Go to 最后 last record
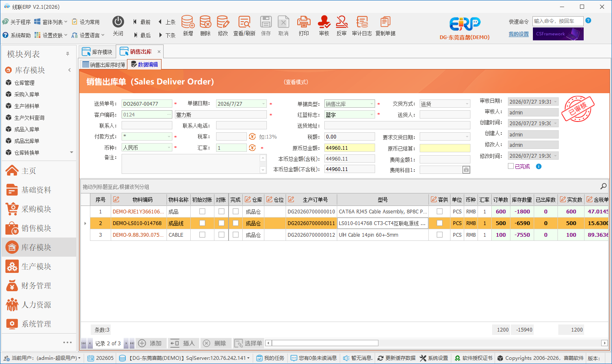612x364 pixels. (142, 35)
